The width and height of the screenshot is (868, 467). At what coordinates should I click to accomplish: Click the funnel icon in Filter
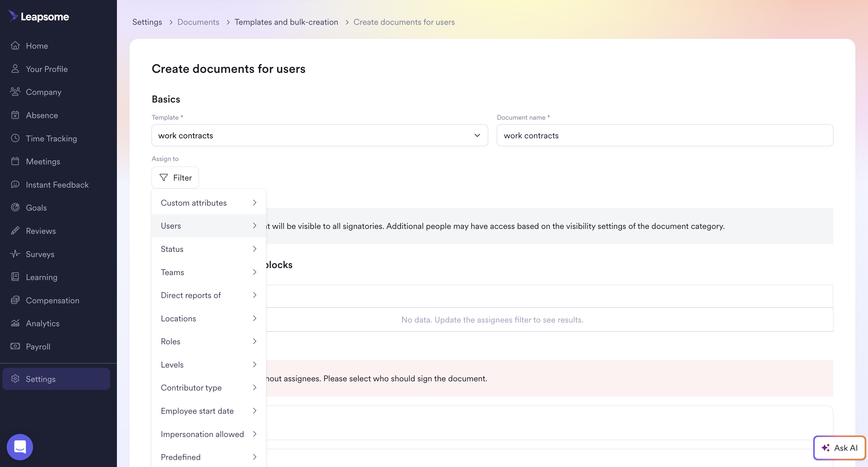[164, 177]
